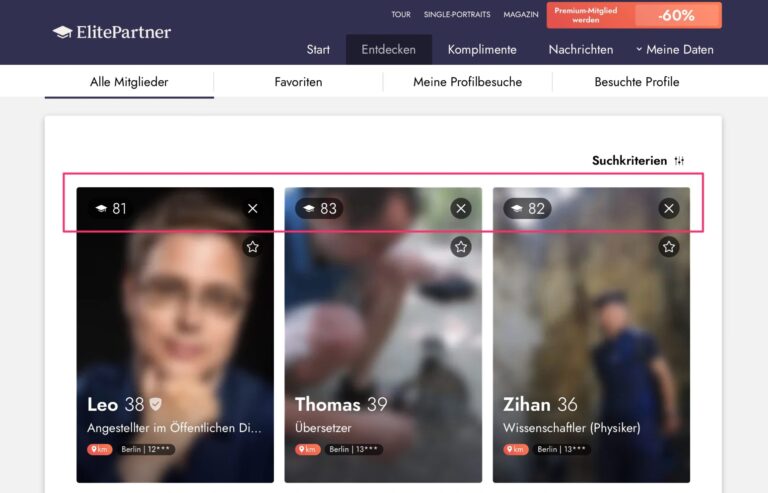
Task: Open Komplimente page
Action: tap(482, 49)
